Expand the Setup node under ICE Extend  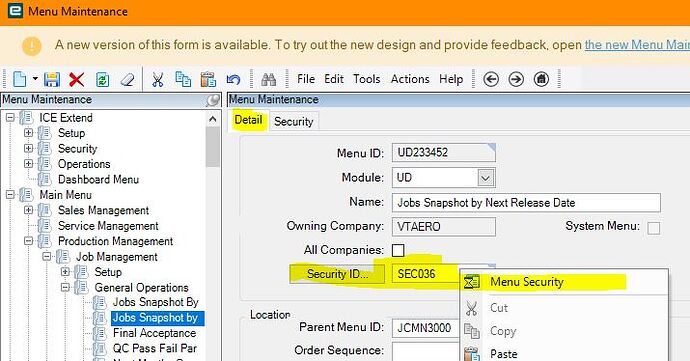[28, 133]
